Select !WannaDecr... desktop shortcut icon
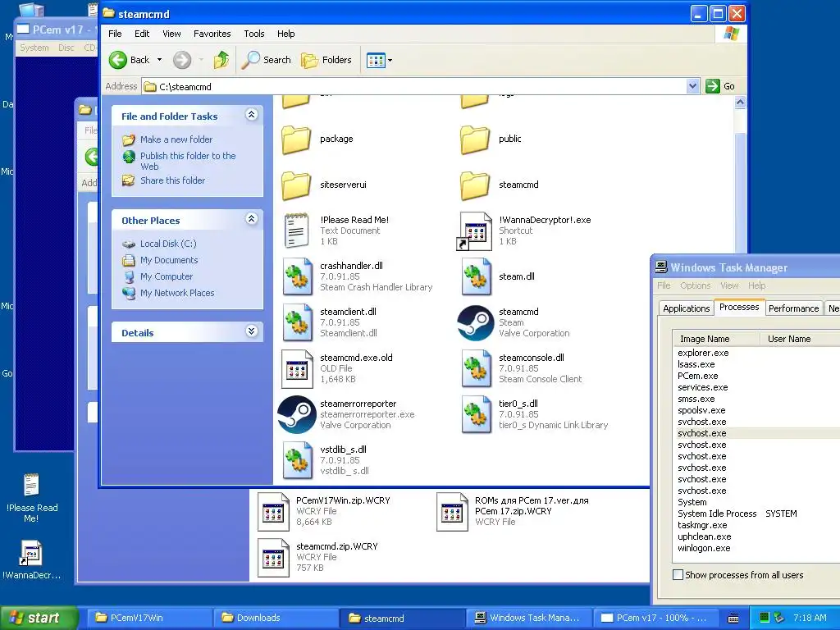This screenshot has height=630, width=840. tap(31, 553)
